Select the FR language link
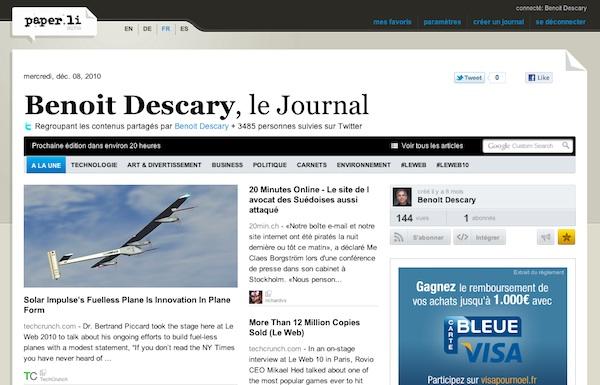This screenshot has width=600, height=385. pyautogui.click(x=166, y=29)
